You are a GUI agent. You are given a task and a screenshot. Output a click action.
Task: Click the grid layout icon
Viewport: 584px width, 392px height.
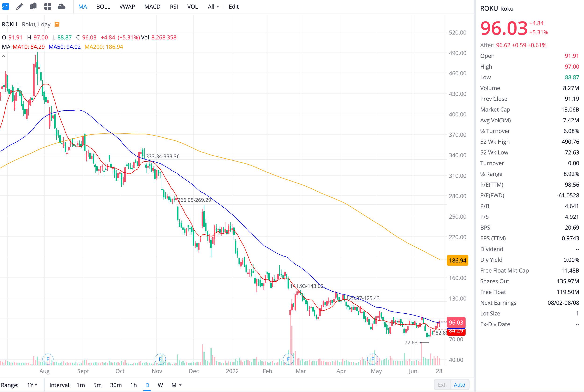click(x=48, y=7)
